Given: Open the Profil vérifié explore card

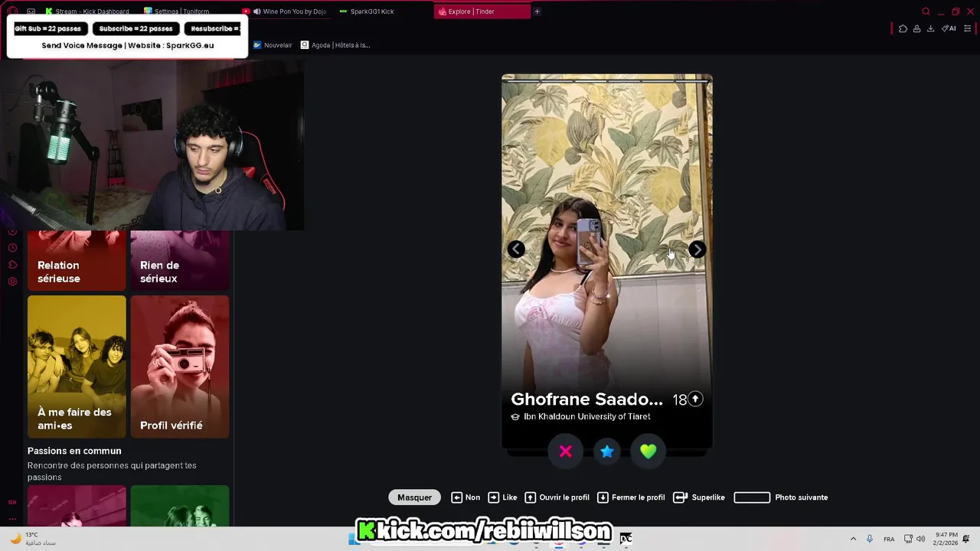Looking at the screenshot, I should [180, 367].
